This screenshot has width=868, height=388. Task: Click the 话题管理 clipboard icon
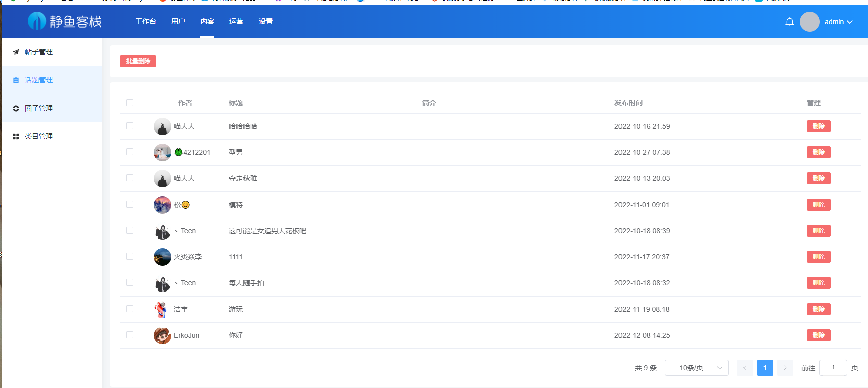click(16, 80)
